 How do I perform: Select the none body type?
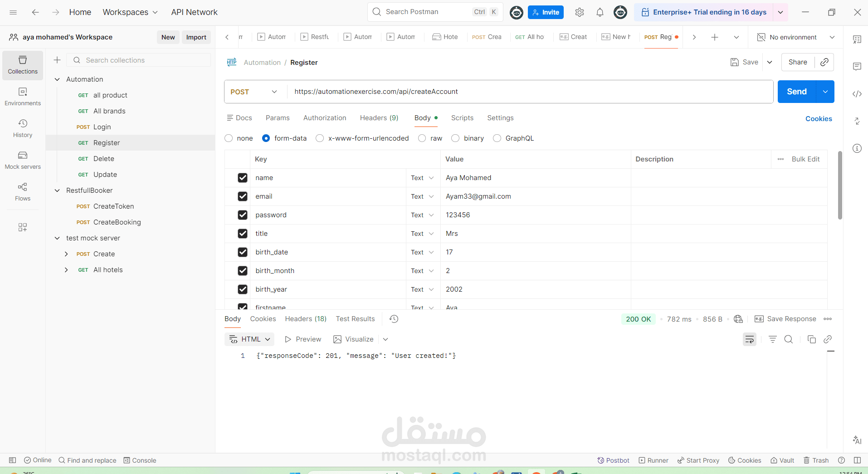(229, 138)
